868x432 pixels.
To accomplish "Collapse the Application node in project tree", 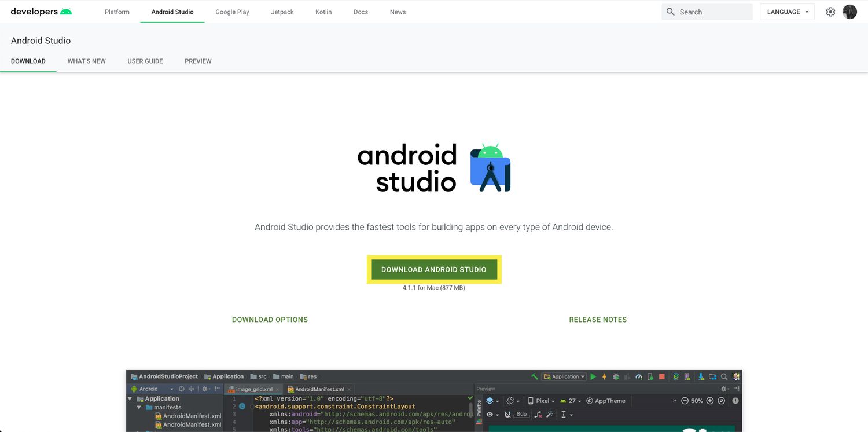I will point(130,398).
